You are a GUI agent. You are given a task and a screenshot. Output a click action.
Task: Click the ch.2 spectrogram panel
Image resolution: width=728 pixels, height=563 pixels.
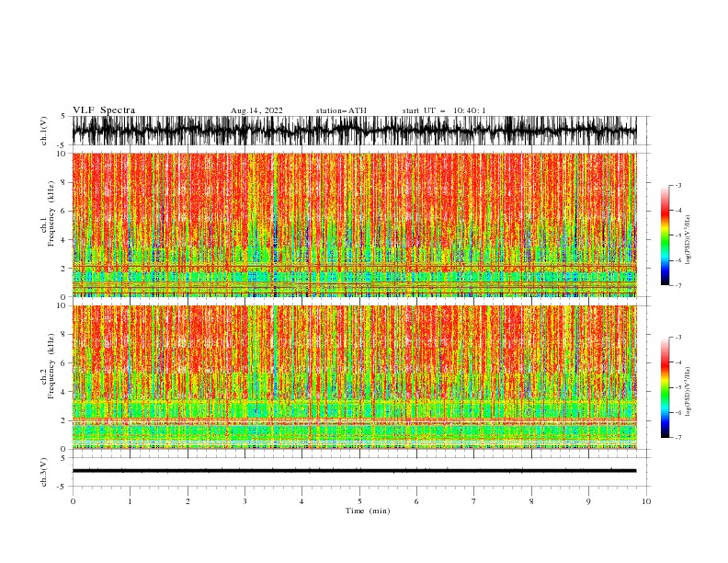[354, 377]
